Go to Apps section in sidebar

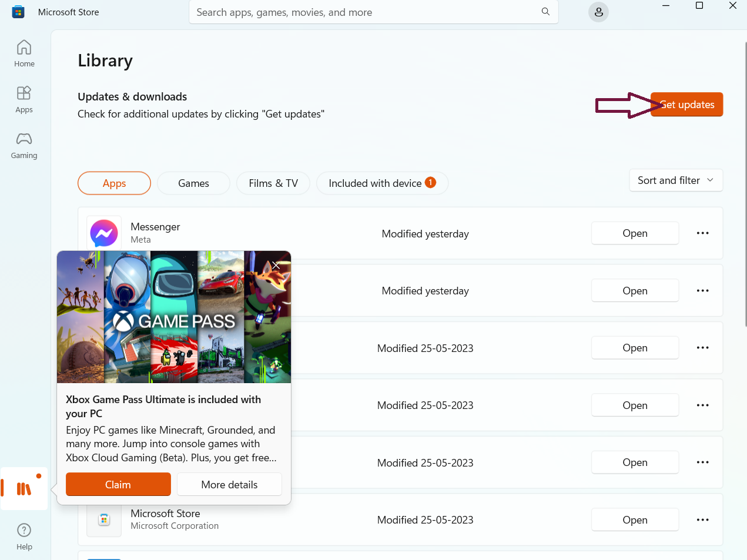click(24, 99)
